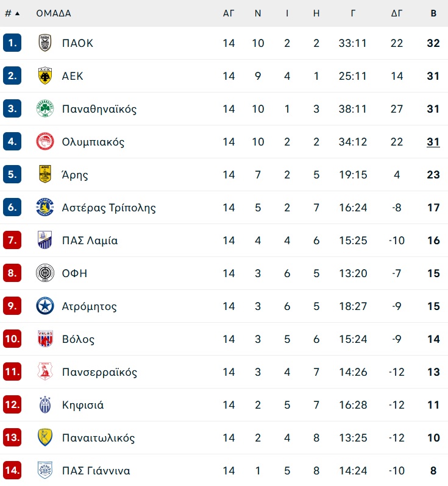Select the Κηφισιά team row name
Image resolution: width=448 pixels, height=486 pixels.
tap(83, 405)
